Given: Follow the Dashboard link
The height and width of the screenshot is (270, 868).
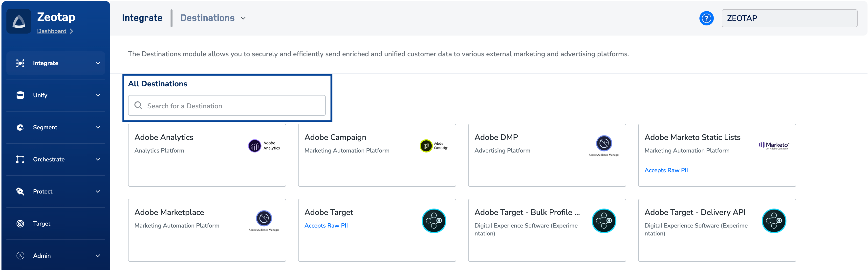Looking at the screenshot, I should point(52,31).
